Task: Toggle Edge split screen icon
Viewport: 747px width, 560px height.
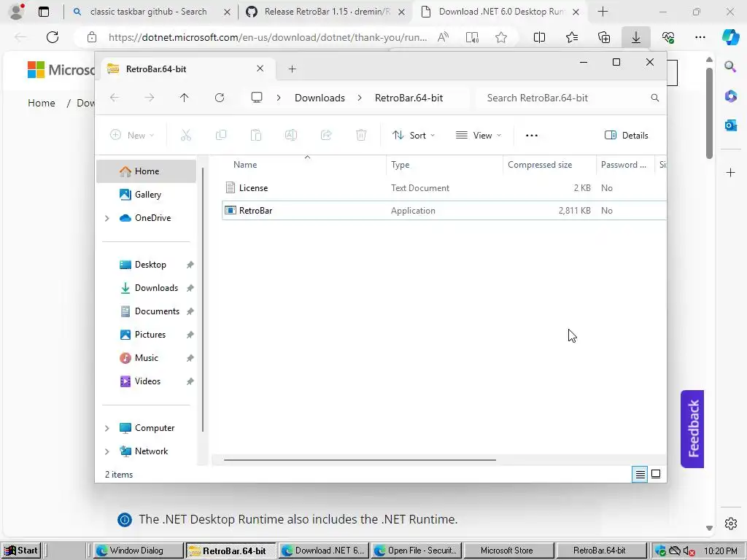Action: [x=539, y=37]
